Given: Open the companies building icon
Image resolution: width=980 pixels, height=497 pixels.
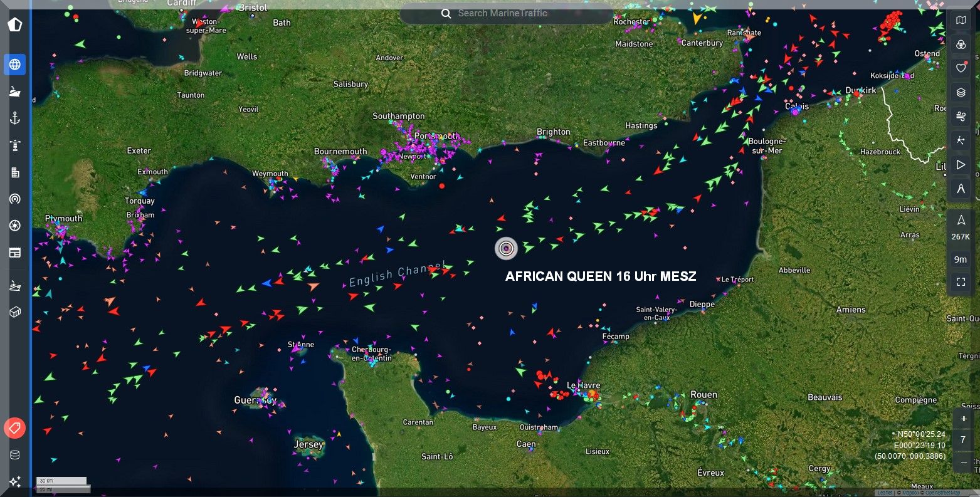Looking at the screenshot, I should tap(14, 172).
